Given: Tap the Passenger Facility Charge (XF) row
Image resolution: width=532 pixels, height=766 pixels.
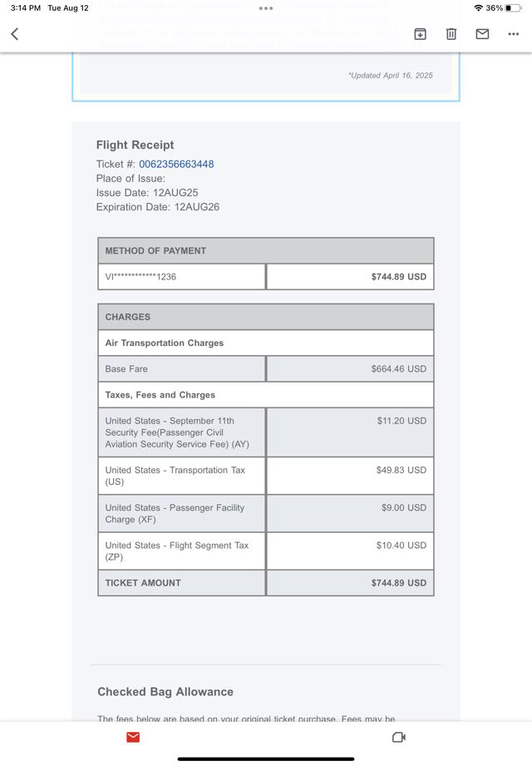Looking at the screenshot, I should click(x=175, y=513).
